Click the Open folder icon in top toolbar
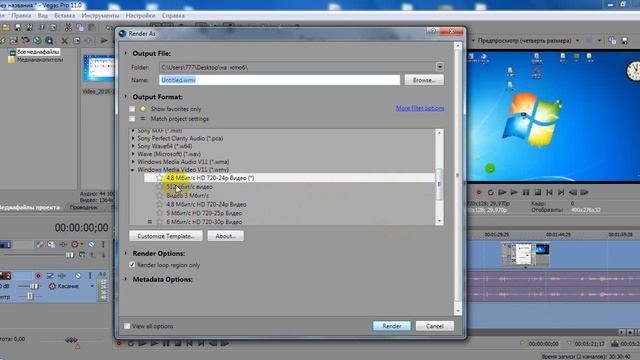The width and height of the screenshot is (640, 360). [x=6, y=27]
